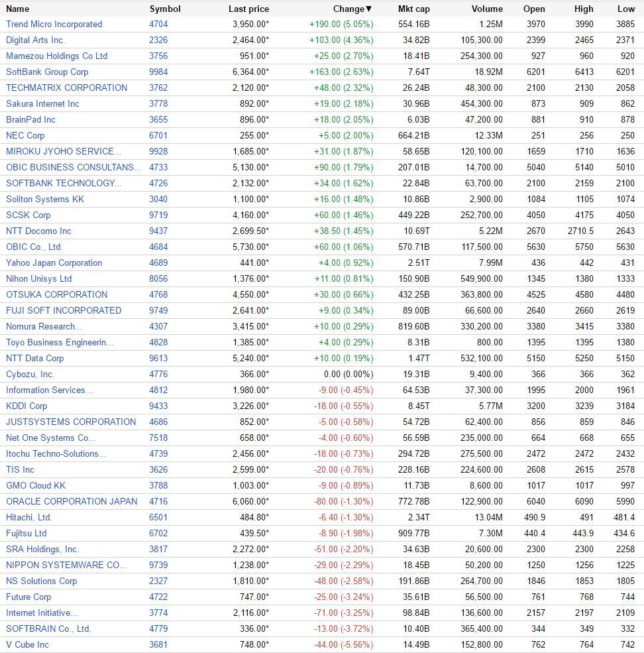
Task: Open Cybozu, Inc. link
Action: (x=30, y=374)
